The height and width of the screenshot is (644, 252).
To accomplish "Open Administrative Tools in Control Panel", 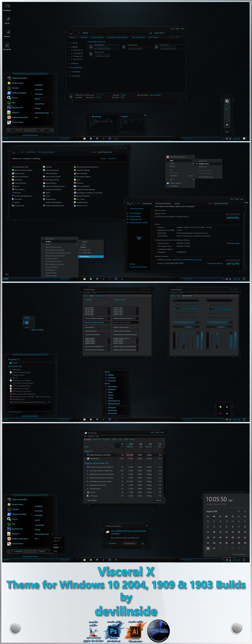I will pos(20,167).
